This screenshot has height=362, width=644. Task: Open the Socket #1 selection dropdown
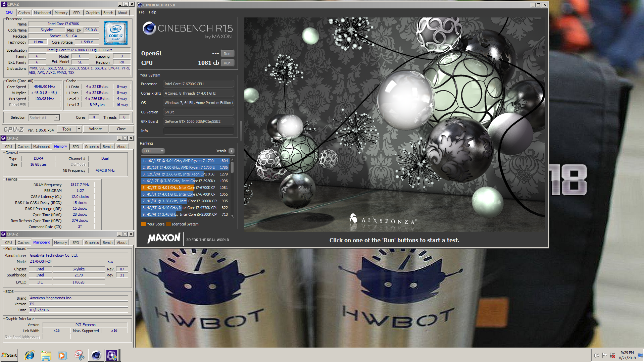pos(44,117)
